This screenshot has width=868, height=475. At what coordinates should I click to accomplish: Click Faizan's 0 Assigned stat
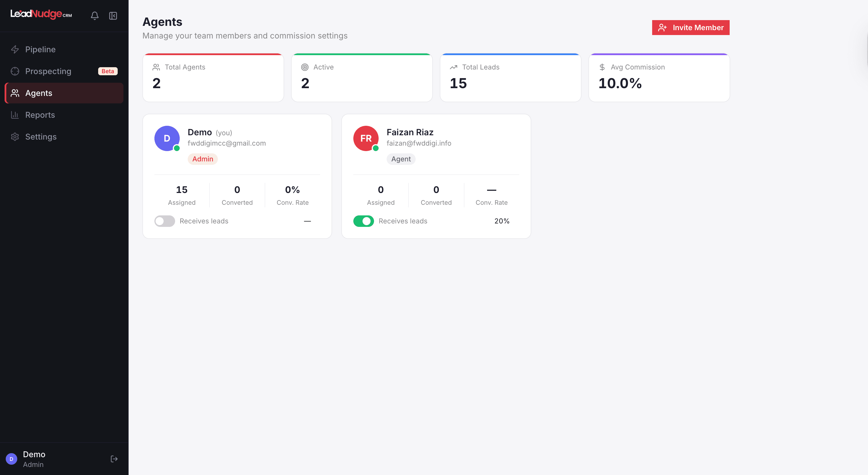coord(381,195)
